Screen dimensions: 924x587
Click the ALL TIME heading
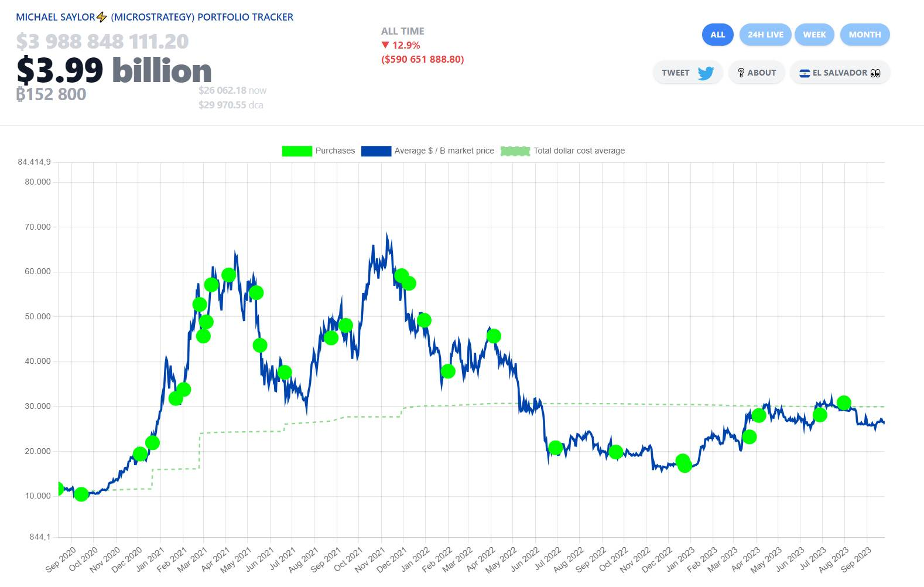click(403, 31)
